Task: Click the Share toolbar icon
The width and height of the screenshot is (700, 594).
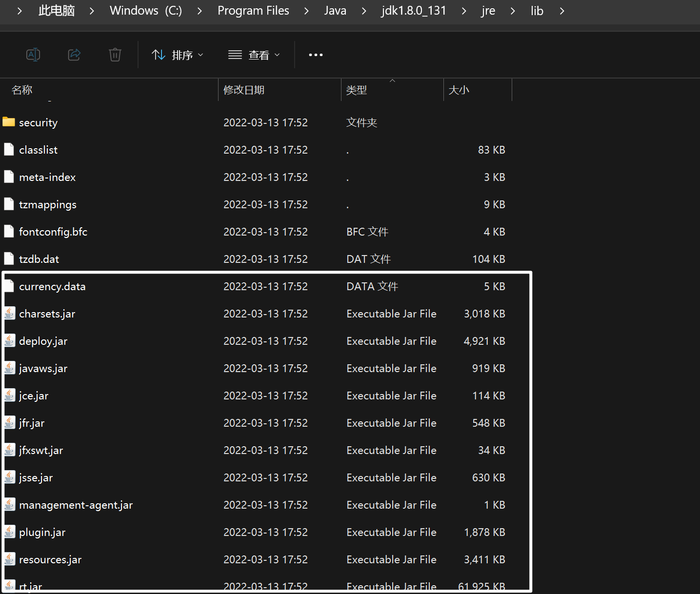Action: [x=74, y=55]
